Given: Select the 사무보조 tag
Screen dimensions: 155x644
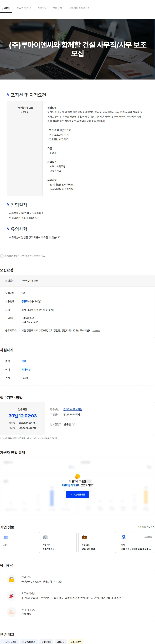Looking at the screenshot, I should pyautogui.click(x=61, y=642).
